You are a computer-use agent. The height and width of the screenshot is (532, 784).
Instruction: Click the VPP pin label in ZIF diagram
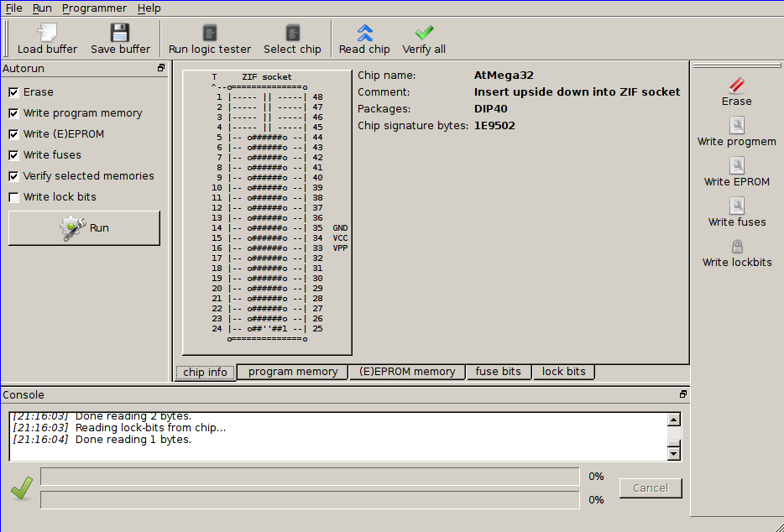point(340,248)
